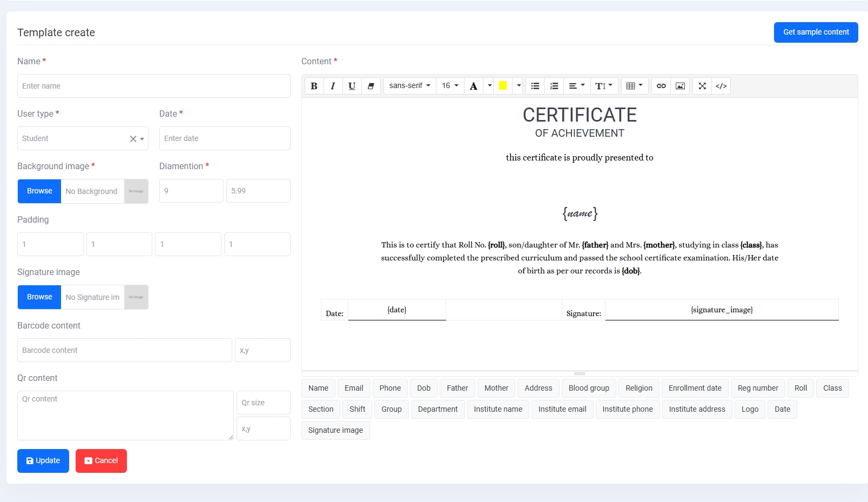Expand the User type Student dropdown
The width and height of the screenshot is (868, 502).
[142, 139]
